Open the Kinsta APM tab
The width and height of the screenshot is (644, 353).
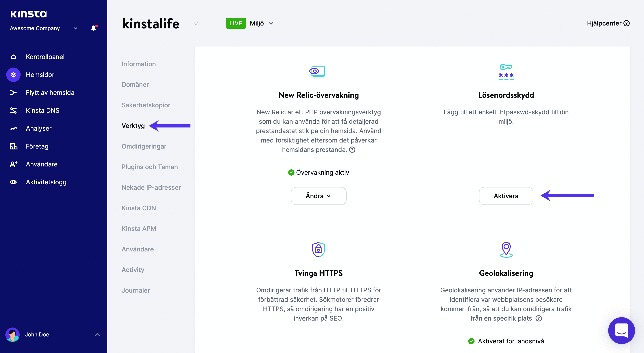pyautogui.click(x=139, y=229)
